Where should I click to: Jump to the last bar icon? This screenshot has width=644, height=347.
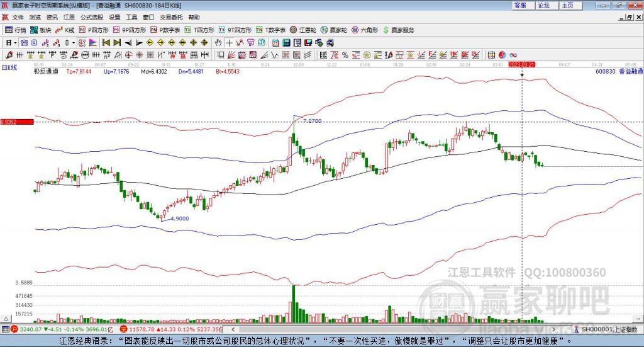pyautogui.click(x=117, y=43)
